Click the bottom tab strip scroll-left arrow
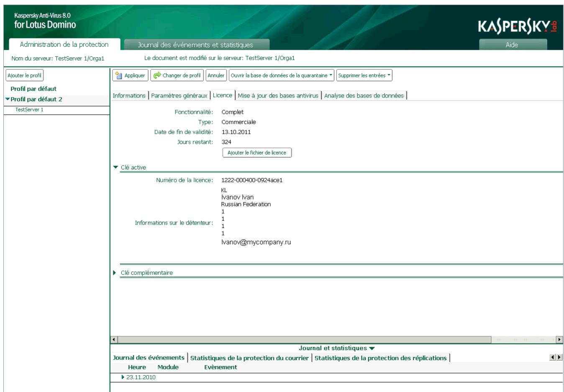The height and width of the screenshot is (392, 564). coord(553,357)
